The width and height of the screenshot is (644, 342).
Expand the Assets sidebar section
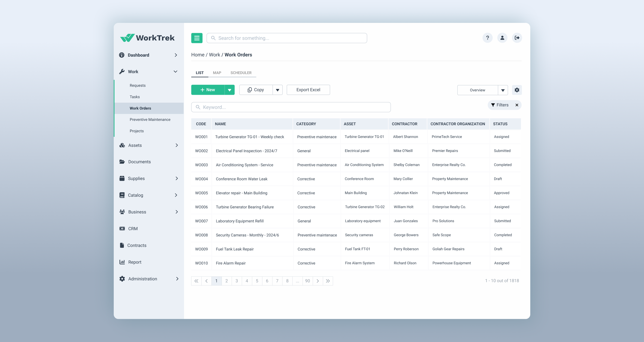coord(177,145)
